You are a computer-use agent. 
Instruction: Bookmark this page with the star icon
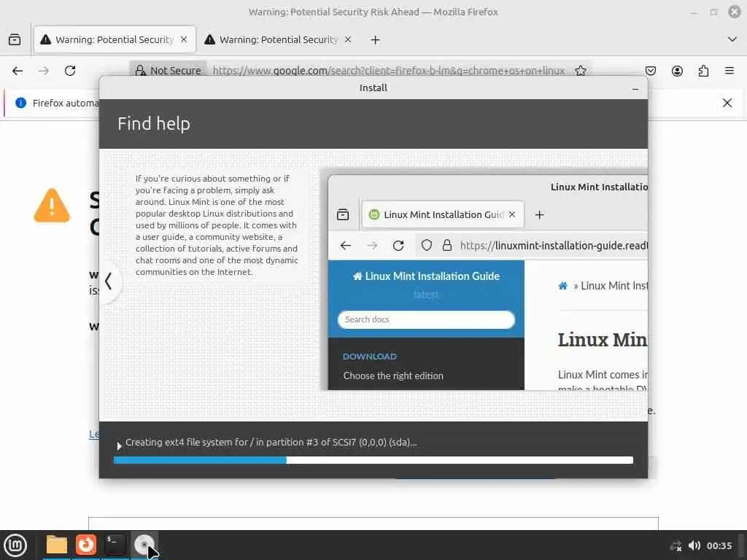click(580, 71)
